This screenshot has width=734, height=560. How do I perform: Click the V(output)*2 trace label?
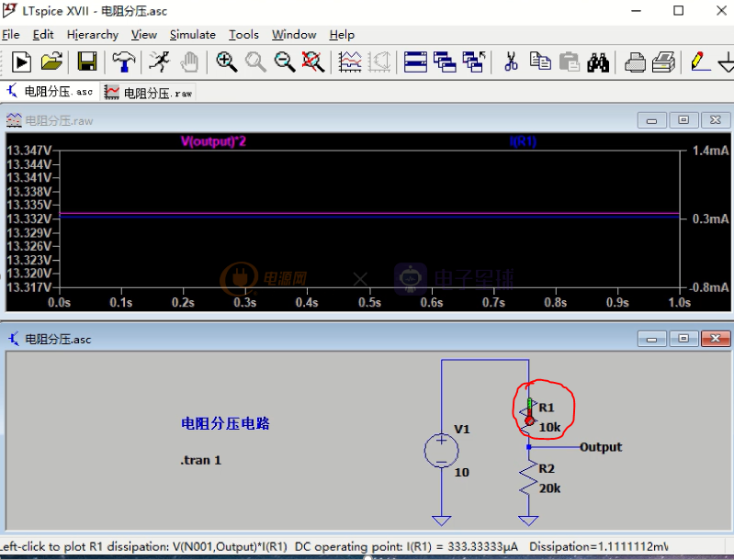click(x=213, y=141)
